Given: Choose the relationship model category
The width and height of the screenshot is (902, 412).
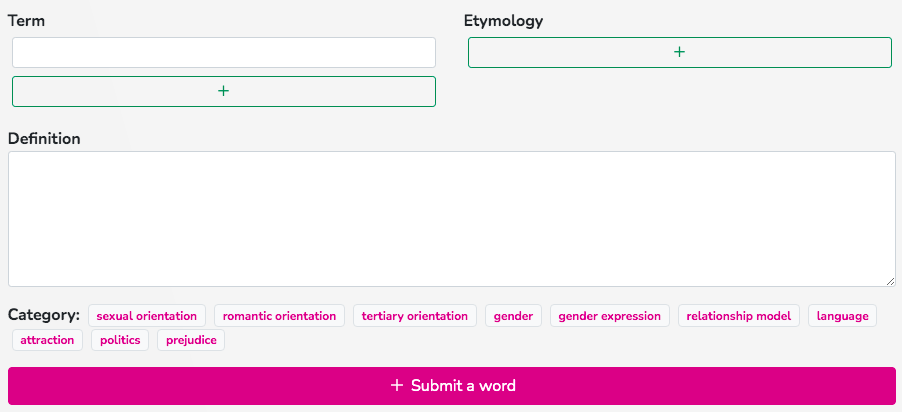Looking at the screenshot, I should point(739,316).
